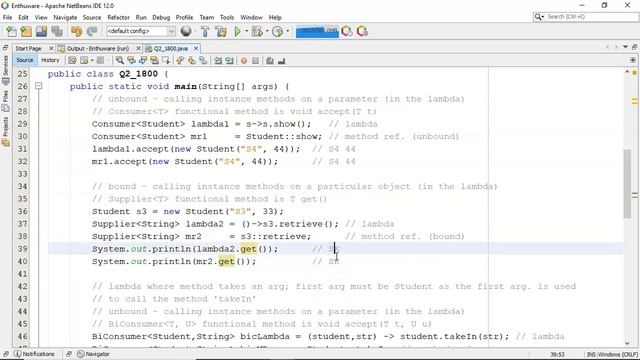The height and width of the screenshot is (360, 640).
Task: Click the New File toolbar icon
Action: pyautogui.click(x=11, y=31)
